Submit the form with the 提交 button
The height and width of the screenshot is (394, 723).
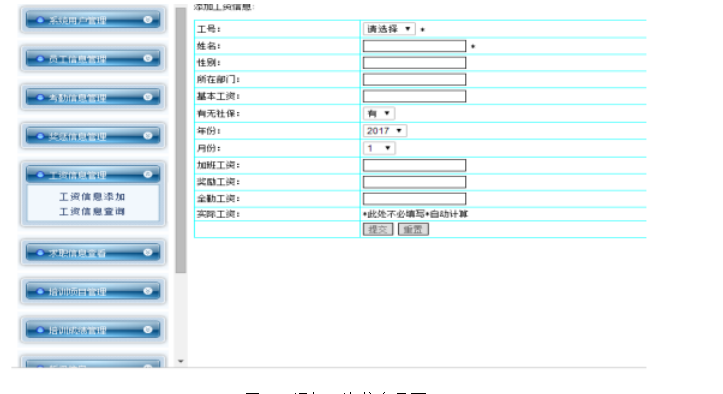click(x=378, y=229)
